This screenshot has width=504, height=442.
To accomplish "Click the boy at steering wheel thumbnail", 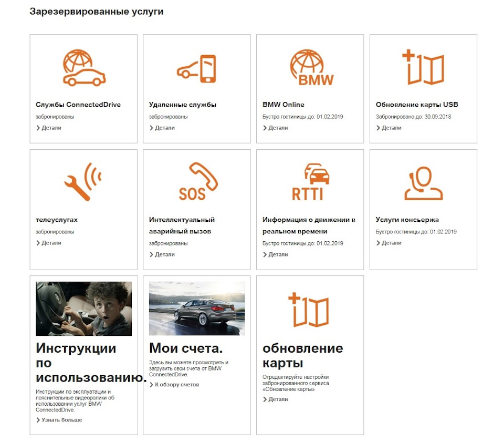I will pos(83,309).
